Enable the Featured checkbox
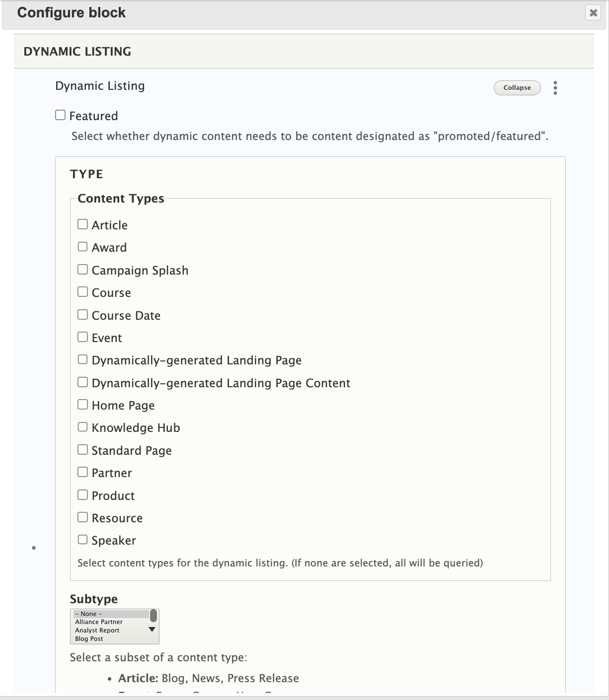 coord(59,114)
